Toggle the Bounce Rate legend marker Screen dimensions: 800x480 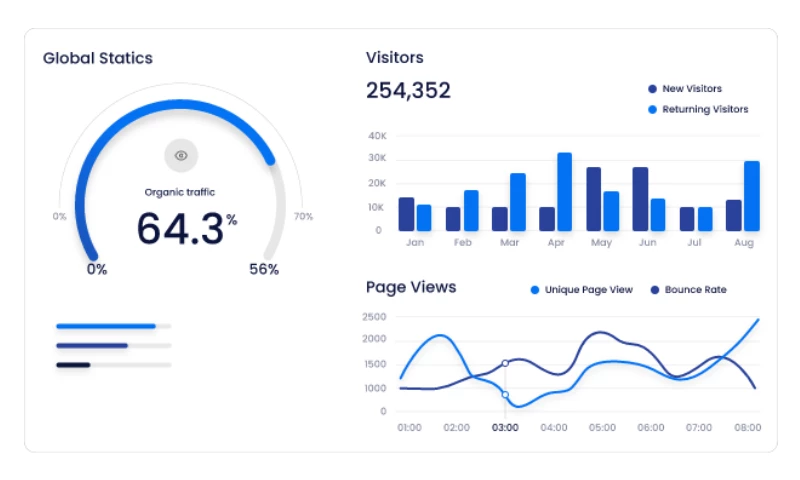tap(656, 290)
